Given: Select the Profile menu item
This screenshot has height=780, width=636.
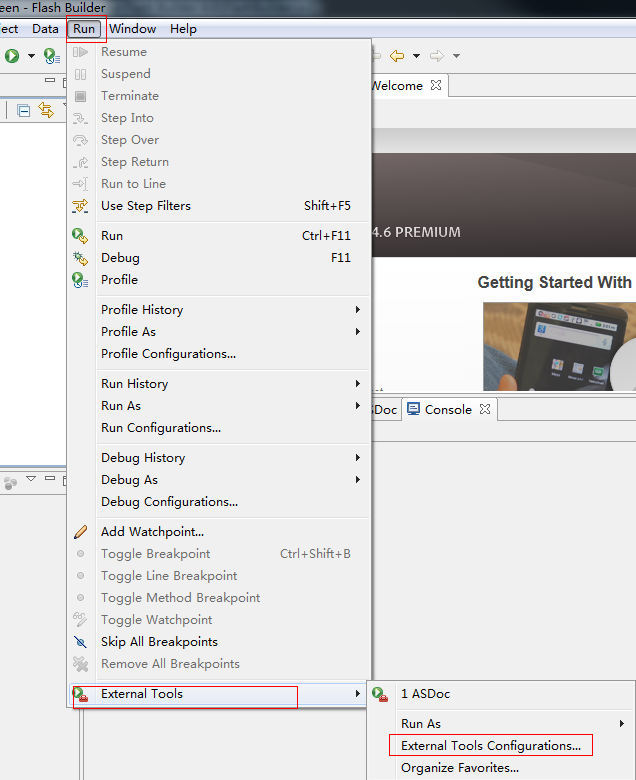Looking at the screenshot, I should [219, 280].
